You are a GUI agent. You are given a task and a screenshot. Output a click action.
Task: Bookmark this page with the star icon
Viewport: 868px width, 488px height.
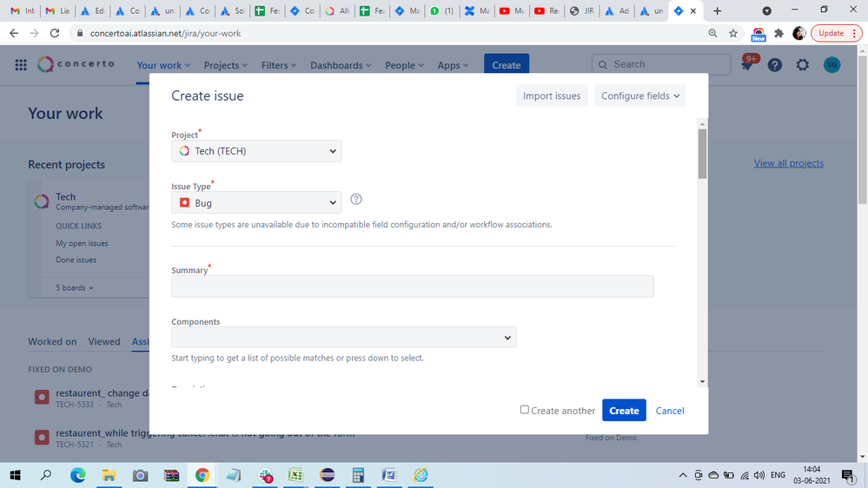click(733, 33)
